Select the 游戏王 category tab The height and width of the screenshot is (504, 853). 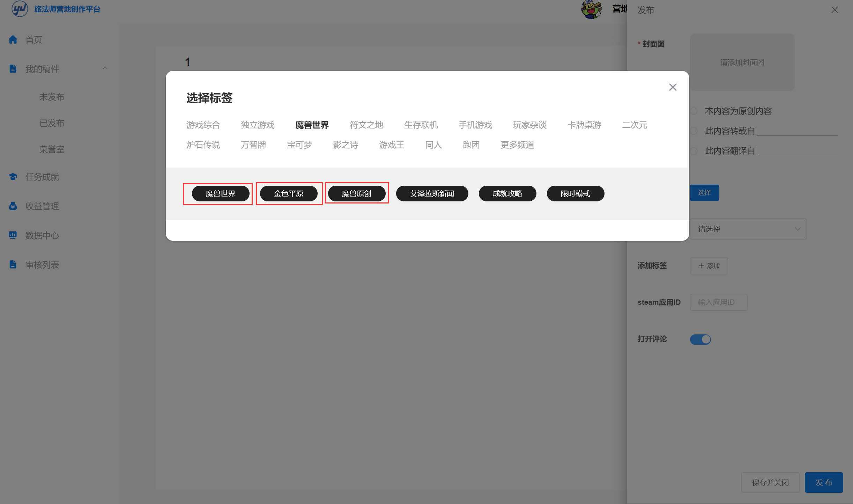pos(392,144)
